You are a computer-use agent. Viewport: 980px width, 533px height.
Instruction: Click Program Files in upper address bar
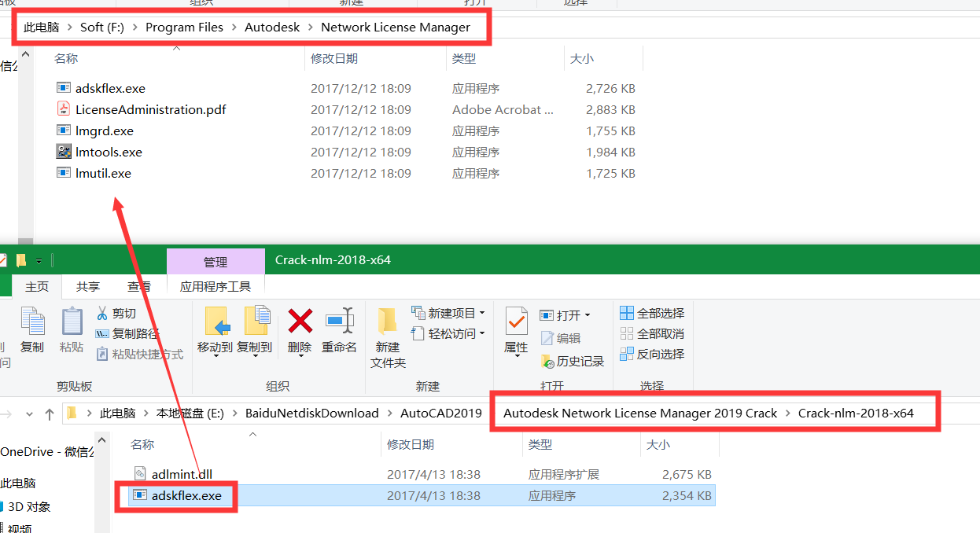coord(184,27)
